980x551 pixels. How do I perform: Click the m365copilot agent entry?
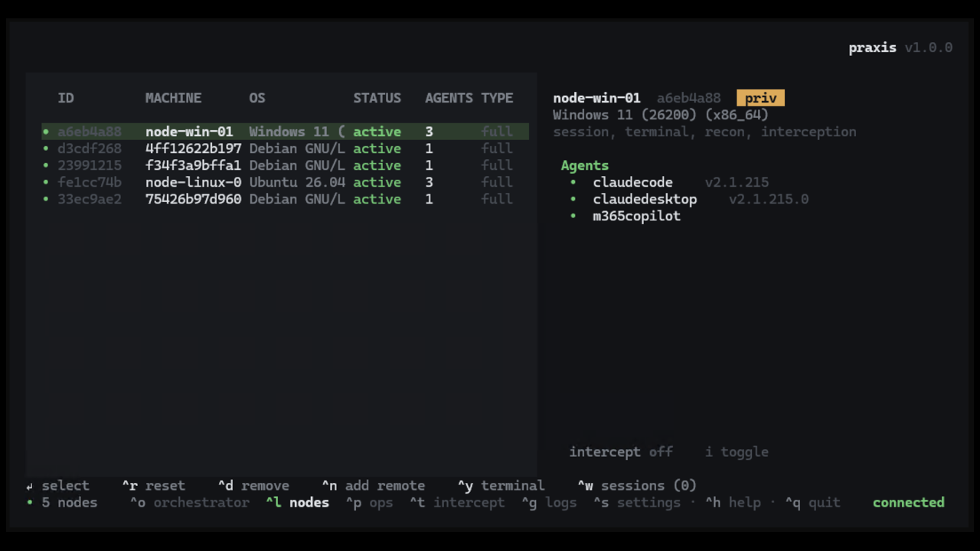click(637, 216)
